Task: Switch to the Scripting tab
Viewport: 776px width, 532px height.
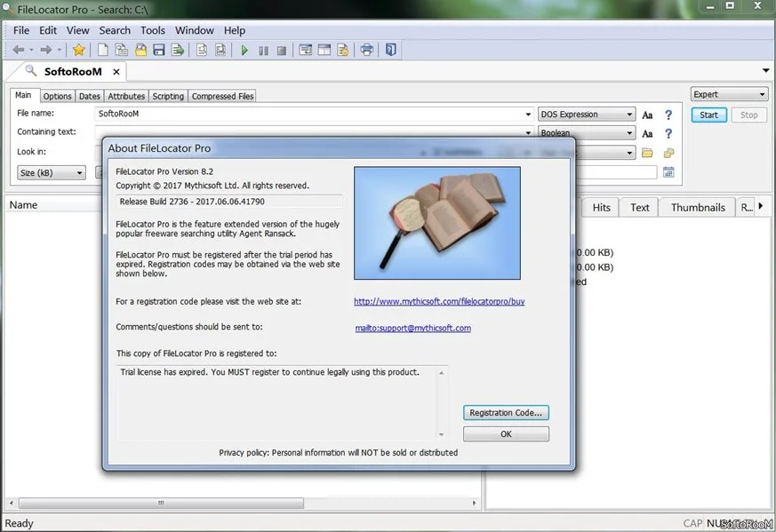Action: (168, 97)
